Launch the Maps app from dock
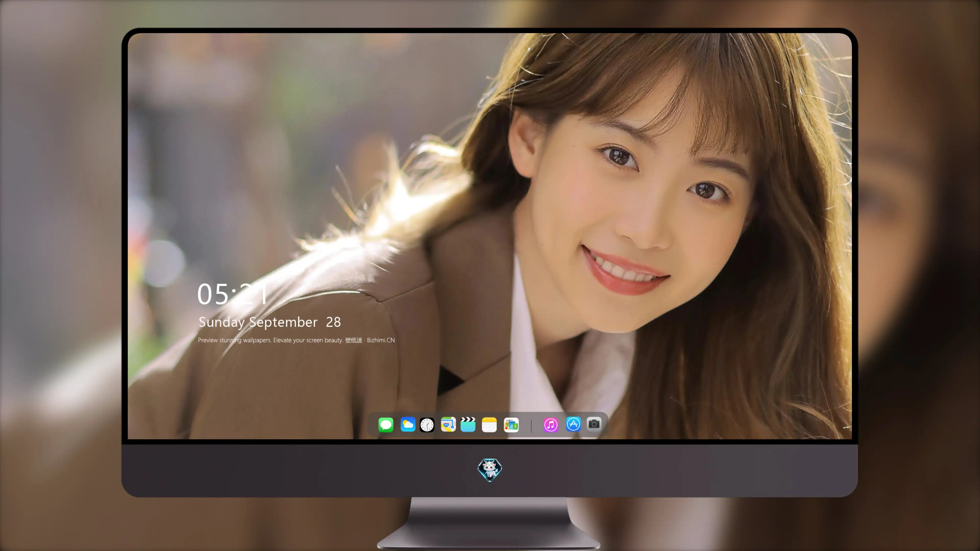This screenshot has height=551, width=980. pos(448,424)
